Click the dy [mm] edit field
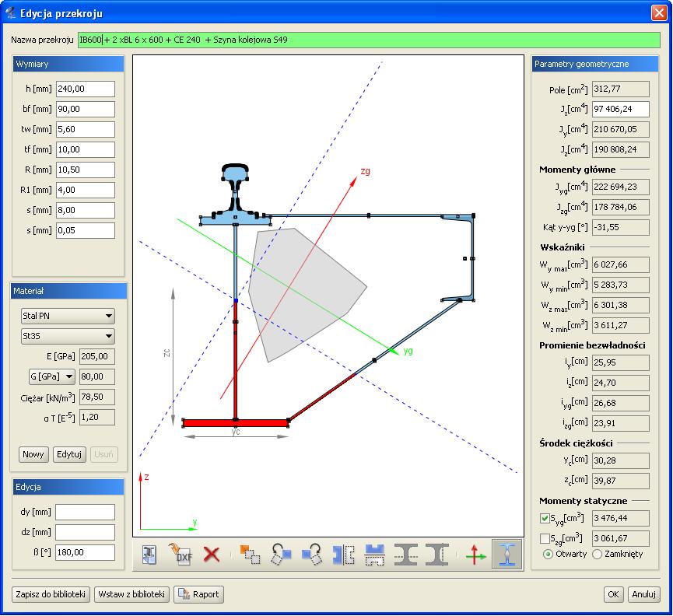 (85, 512)
